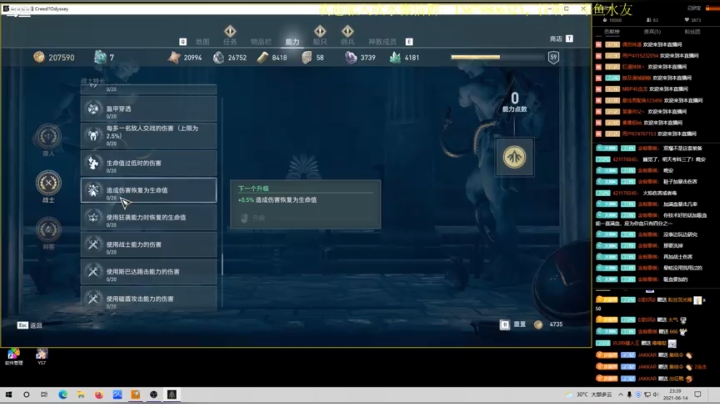Click the reset cost coin icon near 4735
This screenshot has height=404, width=720.
point(538,325)
